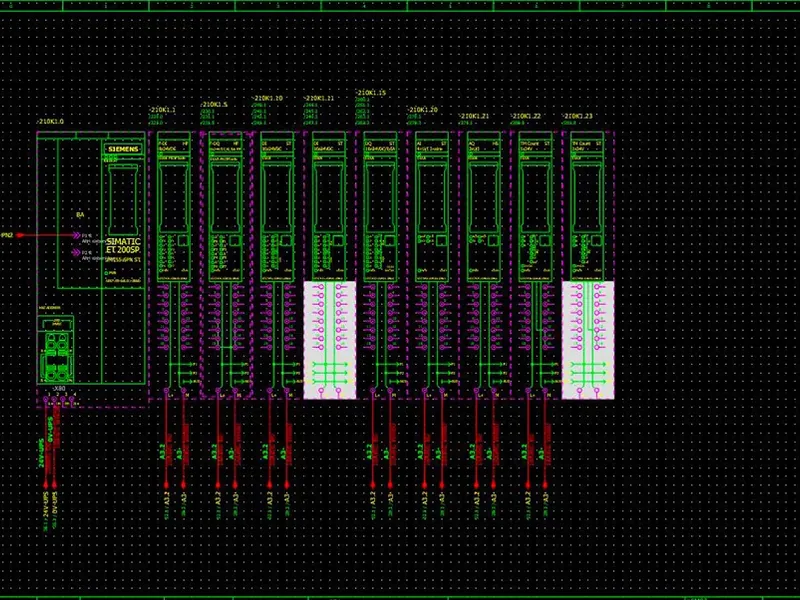Select the -210K1.5 device tag

coord(214,105)
